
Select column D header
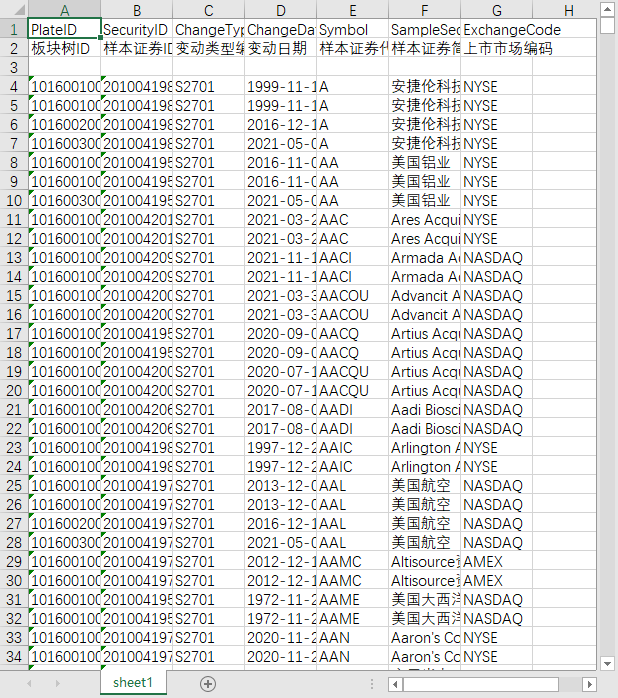click(x=281, y=10)
